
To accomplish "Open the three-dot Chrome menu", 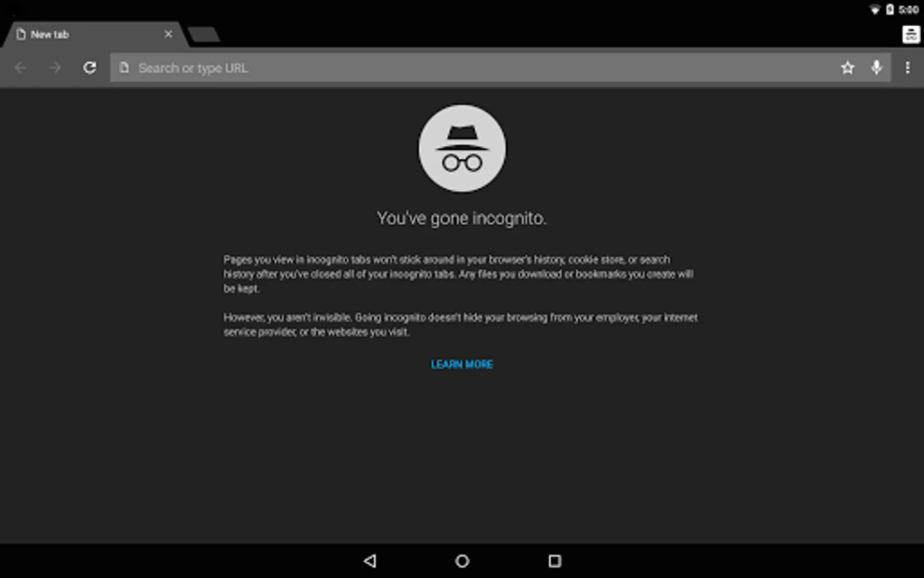I will tap(907, 67).
